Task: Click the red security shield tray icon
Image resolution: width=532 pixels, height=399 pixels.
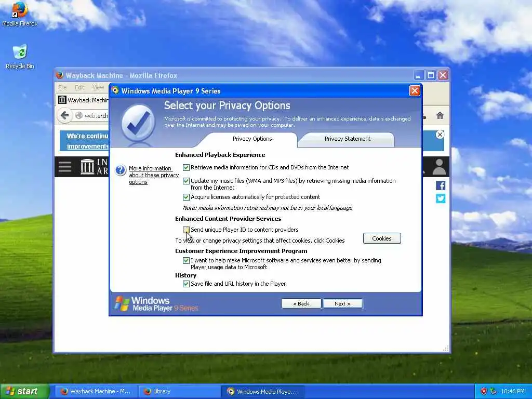Action: (x=484, y=391)
